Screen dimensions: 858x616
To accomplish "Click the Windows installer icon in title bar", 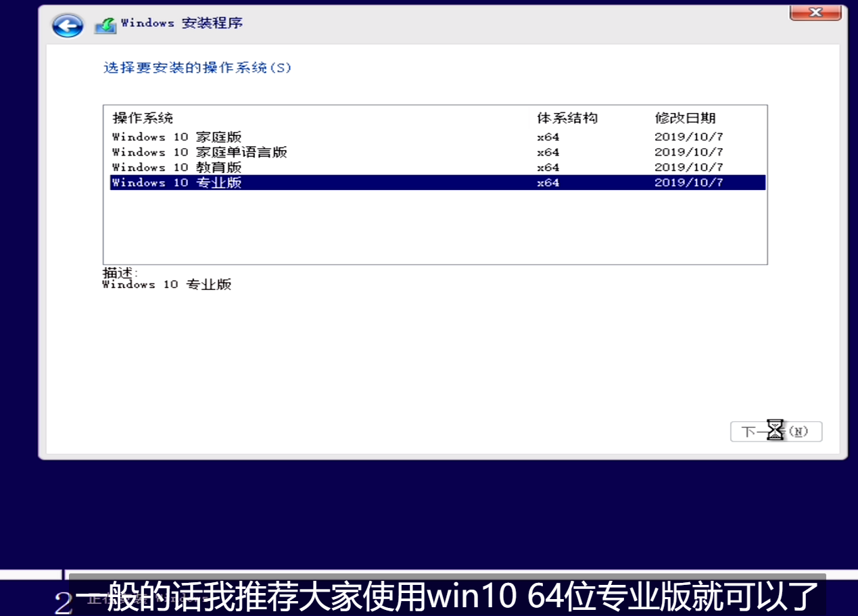I will (105, 23).
